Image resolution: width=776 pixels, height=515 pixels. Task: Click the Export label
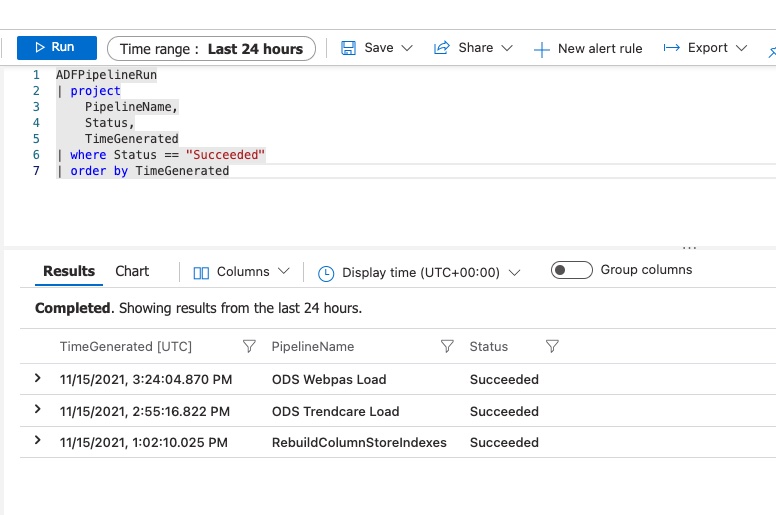pyautogui.click(x=708, y=47)
